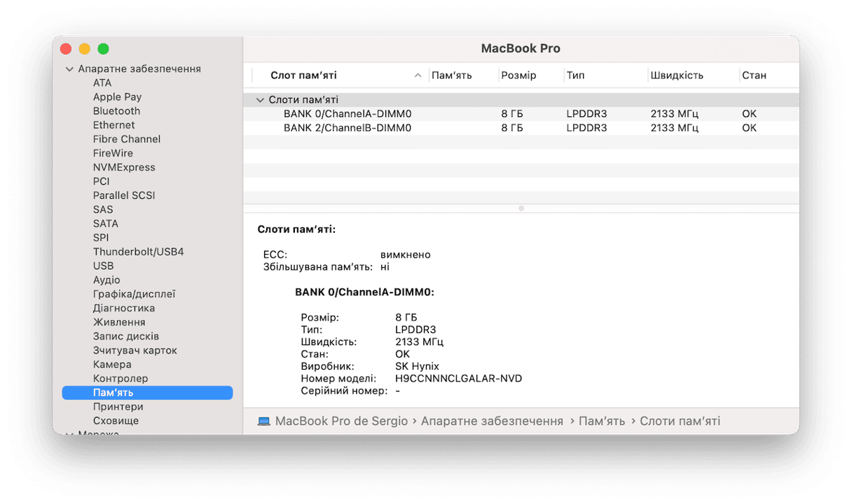Collapse the Слоти пам'яті table group
852x504 pixels.
[x=261, y=100]
